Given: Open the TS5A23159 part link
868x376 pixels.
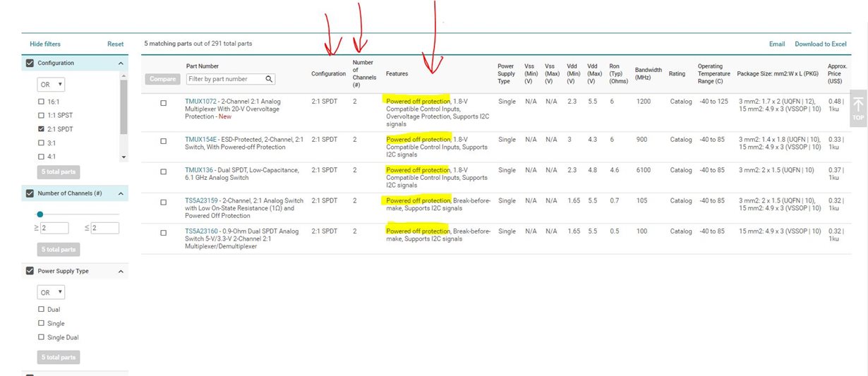Looking at the screenshot, I should (x=201, y=200).
